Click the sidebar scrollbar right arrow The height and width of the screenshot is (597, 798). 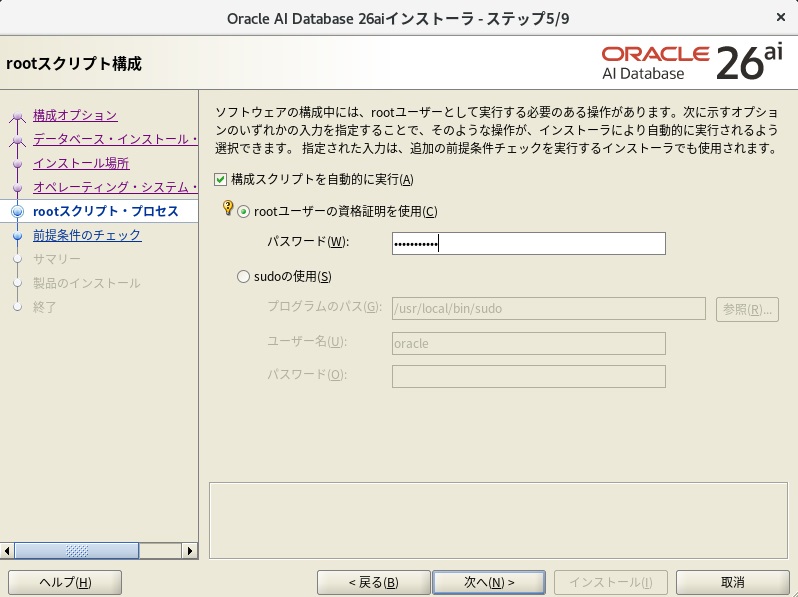click(x=190, y=551)
